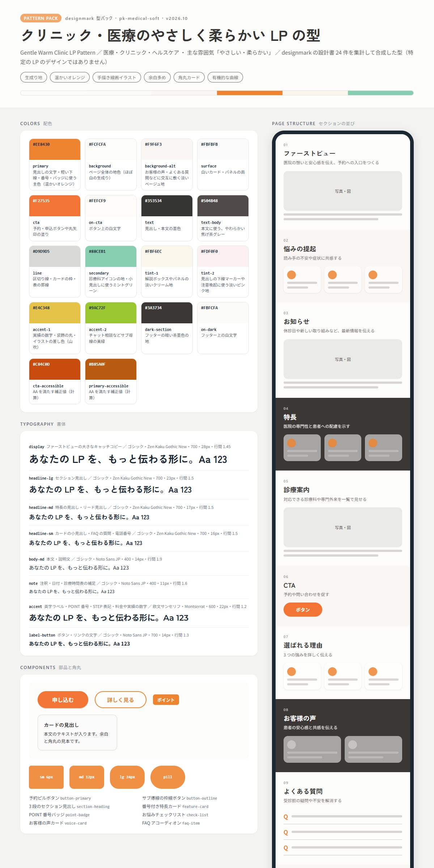Select the 温かいオレンジ tag pill
The image size is (434, 868).
[x=70, y=77]
